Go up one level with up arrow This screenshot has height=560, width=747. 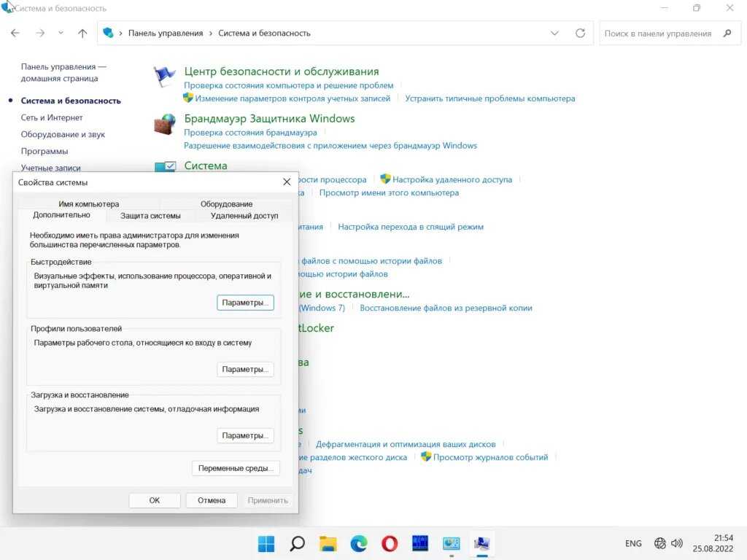point(82,33)
